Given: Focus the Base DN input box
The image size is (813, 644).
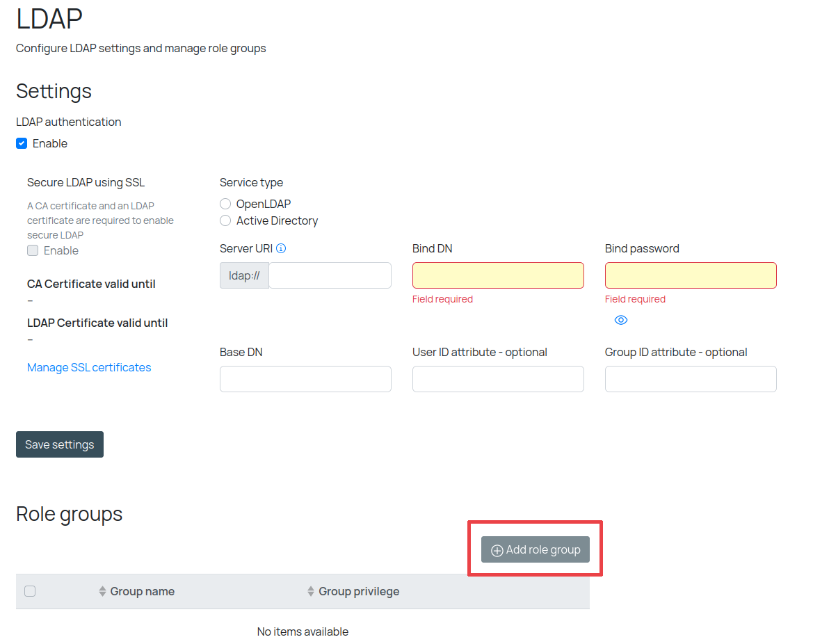Looking at the screenshot, I should click(305, 379).
